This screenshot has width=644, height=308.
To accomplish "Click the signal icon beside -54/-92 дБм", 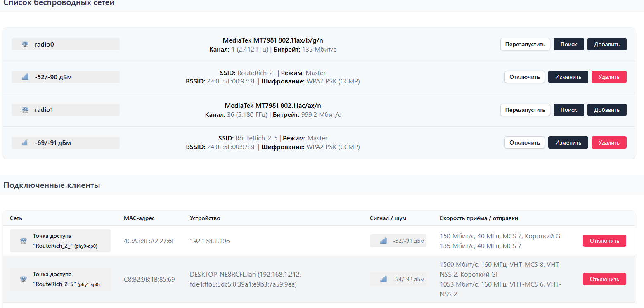I will coord(384,279).
